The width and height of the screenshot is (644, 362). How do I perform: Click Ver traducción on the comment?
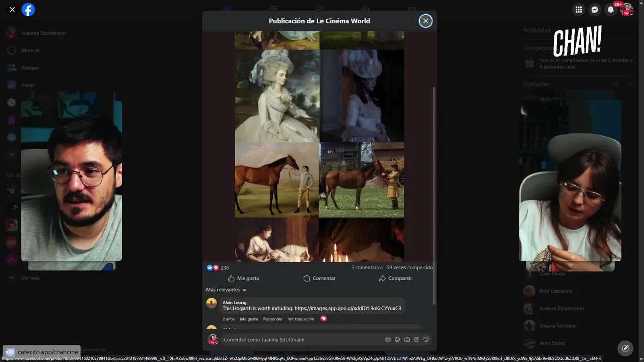[301, 319]
